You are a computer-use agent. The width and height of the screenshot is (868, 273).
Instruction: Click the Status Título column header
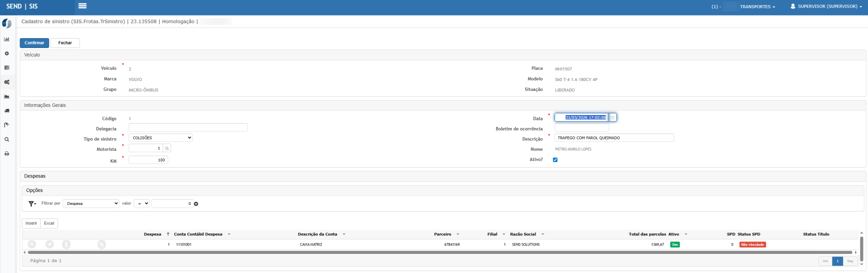pyautogui.click(x=816, y=234)
